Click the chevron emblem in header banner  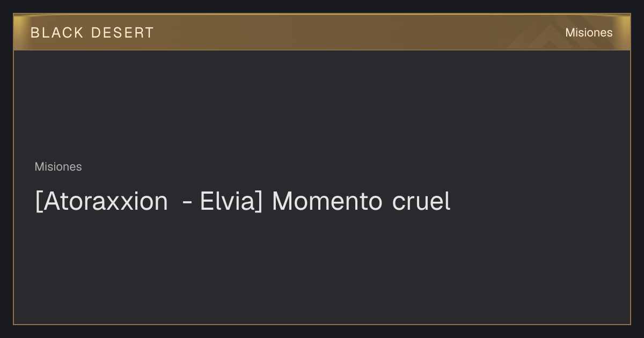pyautogui.click(x=553, y=33)
